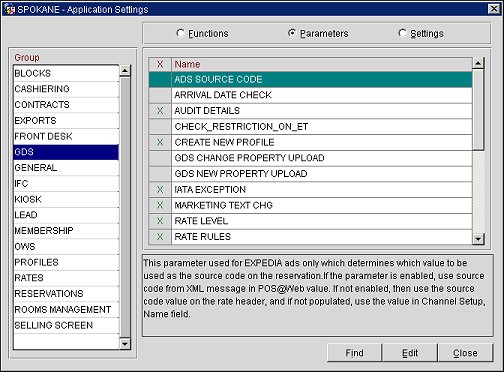The height and width of the screenshot is (372, 504).
Task: Select the CONTRACTS group
Action: pos(66,105)
